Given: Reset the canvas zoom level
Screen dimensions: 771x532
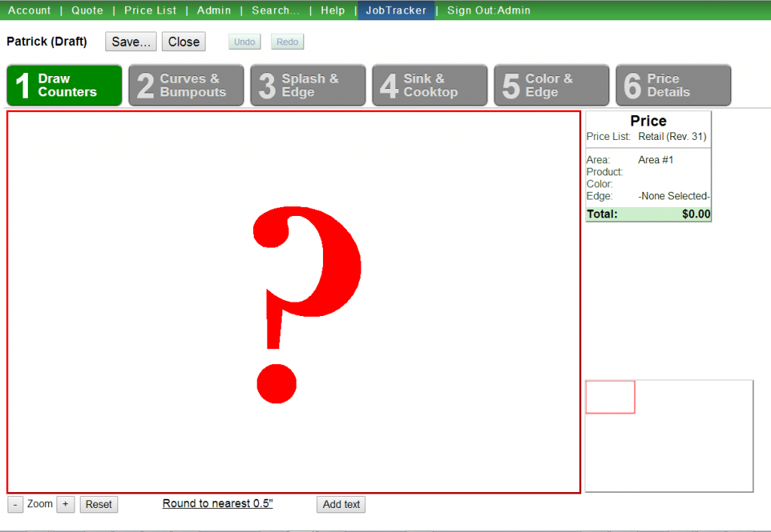Looking at the screenshot, I should tap(99, 504).
